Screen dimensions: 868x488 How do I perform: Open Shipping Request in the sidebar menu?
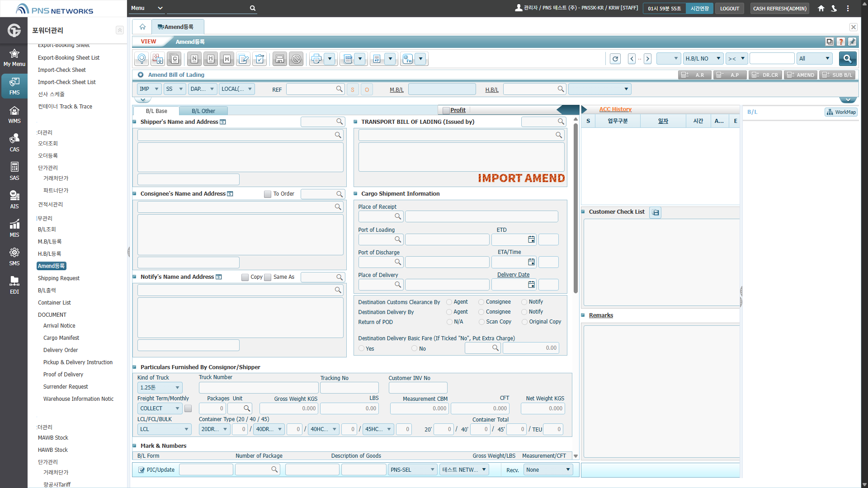[x=58, y=278]
